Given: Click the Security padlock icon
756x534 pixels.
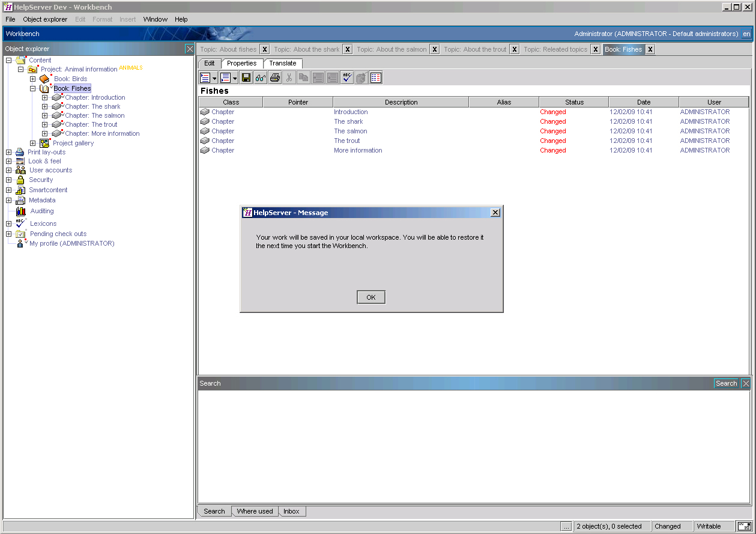Looking at the screenshot, I should coord(20,180).
